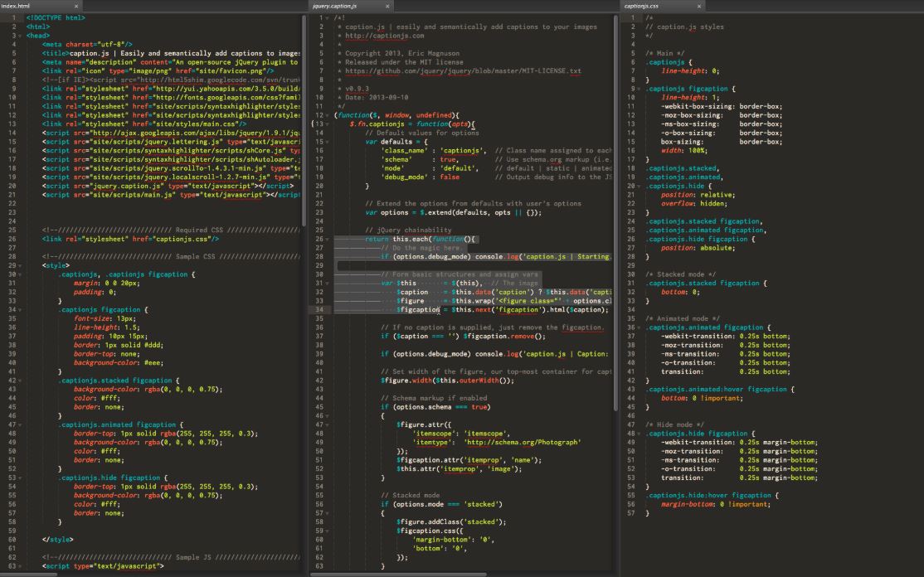924x577 pixels.
Task: Click 'Copyright 2013, Eric Magnuson' comment
Action: pyautogui.click(x=402, y=53)
